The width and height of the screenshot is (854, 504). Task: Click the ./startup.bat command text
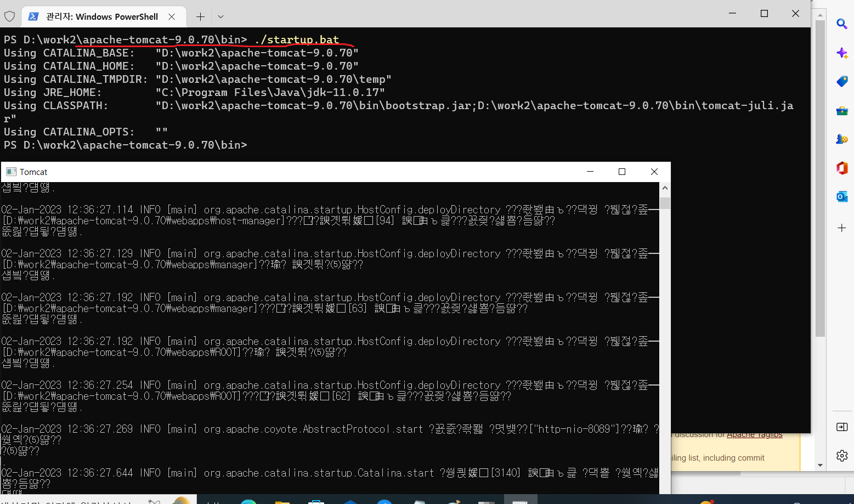297,39
